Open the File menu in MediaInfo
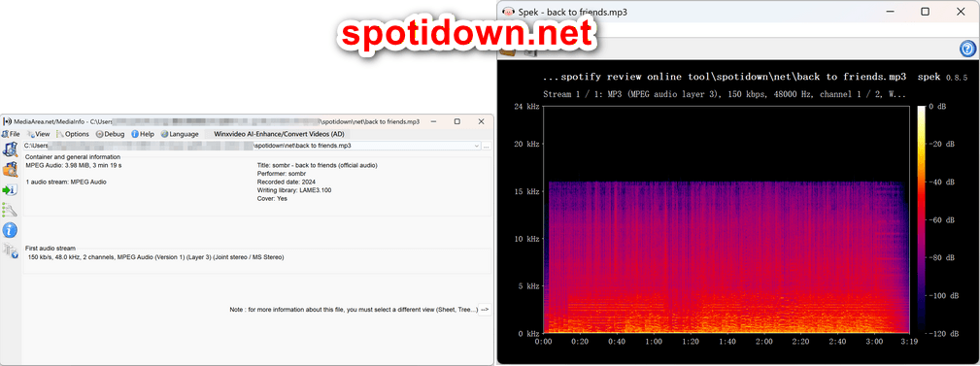The image size is (980, 366). click(12, 134)
